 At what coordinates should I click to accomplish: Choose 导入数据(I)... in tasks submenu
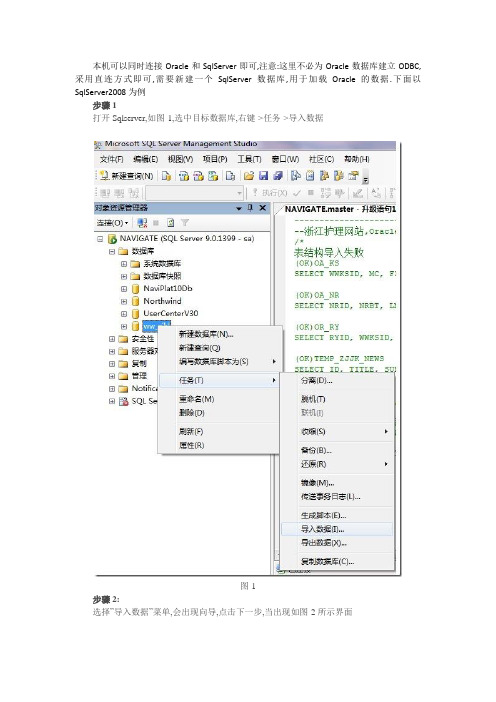[337, 529]
